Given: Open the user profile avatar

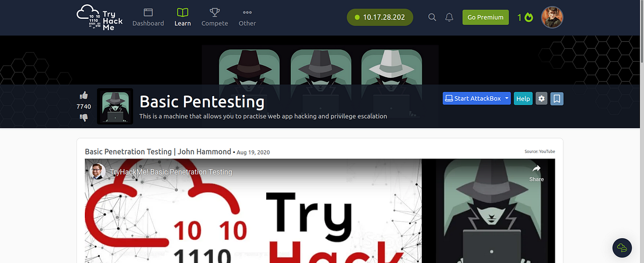Looking at the screenshot, I should point(552,17).
